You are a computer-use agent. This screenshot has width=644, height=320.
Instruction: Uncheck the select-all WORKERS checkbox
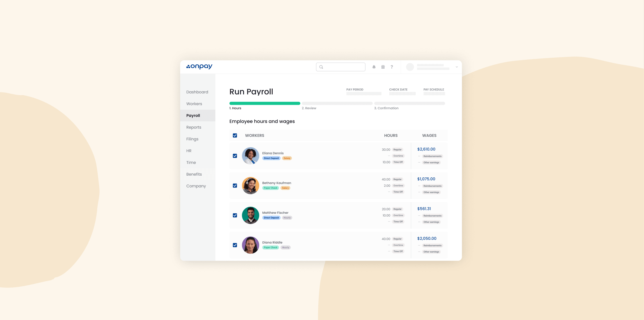click(x=235, y=135)
